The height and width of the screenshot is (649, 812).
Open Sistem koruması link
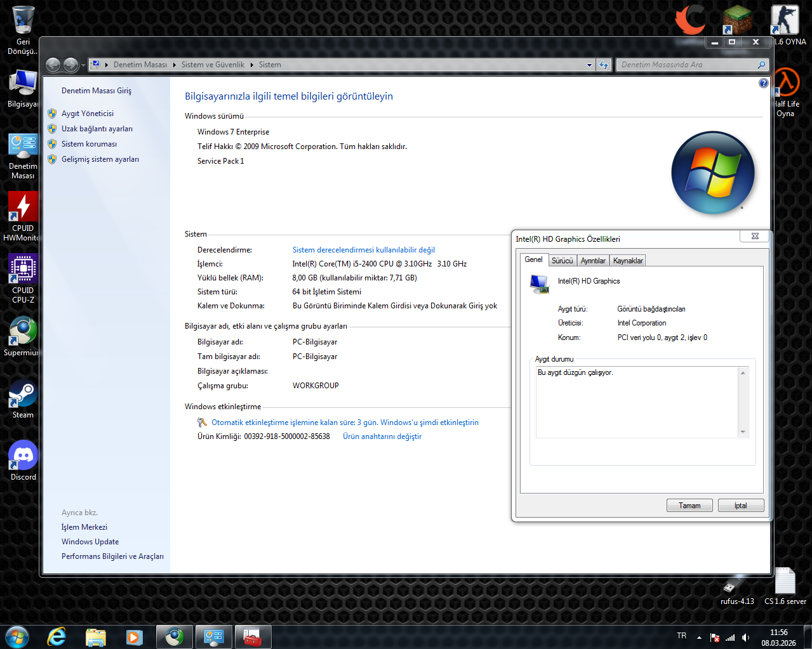(x=89, y=144)
